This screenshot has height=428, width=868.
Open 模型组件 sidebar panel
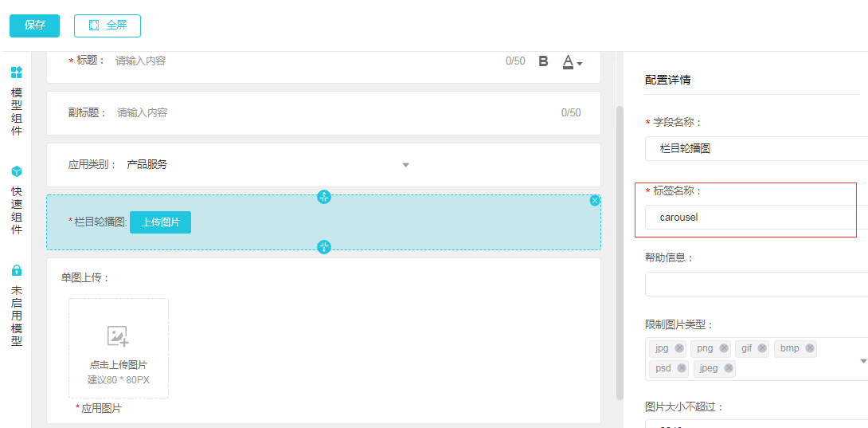pyautogui.click(x=16, y=101)
